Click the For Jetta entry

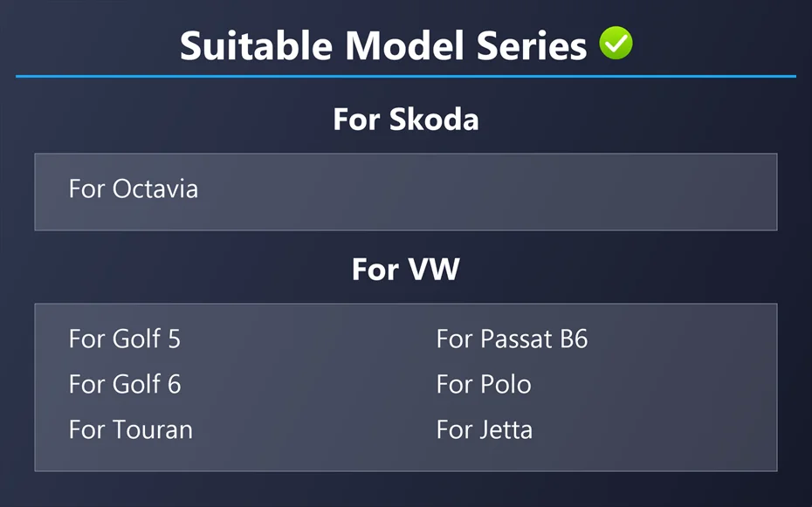pos(485,430)
